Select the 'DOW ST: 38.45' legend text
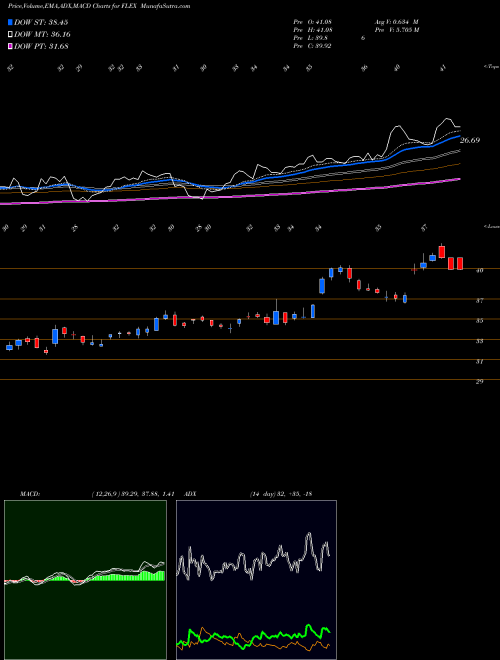 point(41,22)
